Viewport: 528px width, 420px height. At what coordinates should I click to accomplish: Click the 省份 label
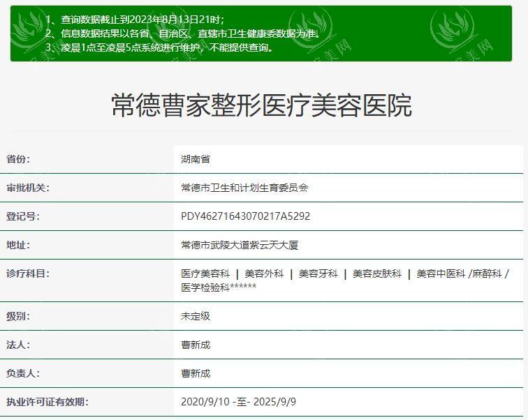coord(18,159)
